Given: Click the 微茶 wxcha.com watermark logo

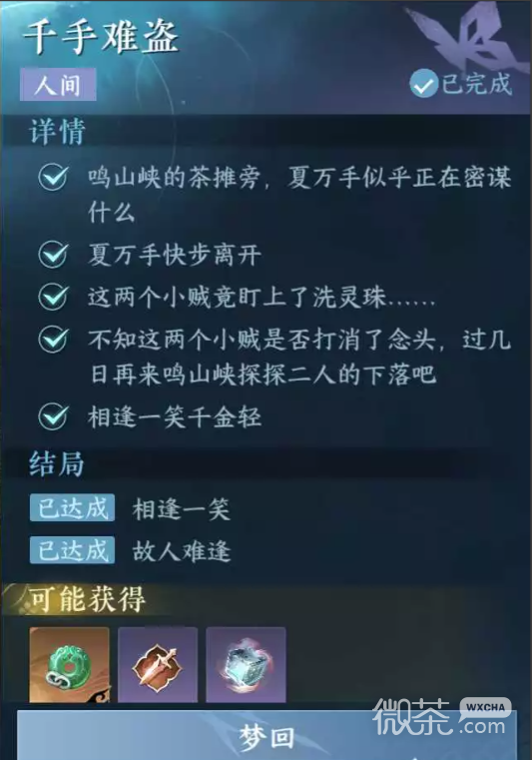Looking at the screenshot, I should coord(443,717).
